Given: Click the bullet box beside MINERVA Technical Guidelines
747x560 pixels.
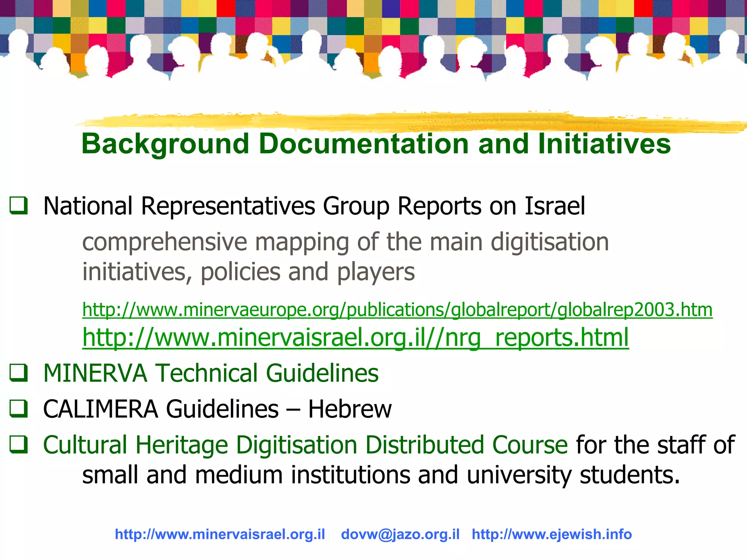Looking at the screenshot, I should [x=19, y=373].
